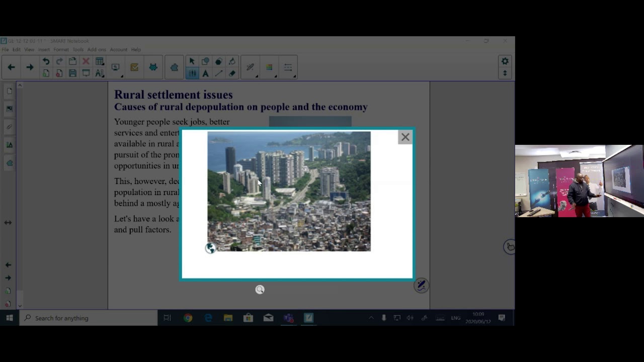Open File Explorer from taskbar
The image size is (644, 362).
(x=228, y=318)
